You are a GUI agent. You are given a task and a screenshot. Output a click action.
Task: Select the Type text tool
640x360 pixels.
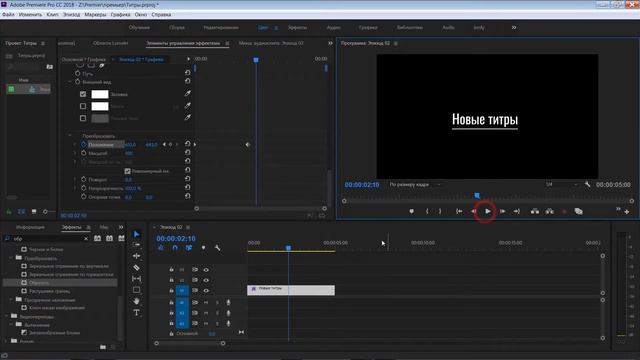(136, 313)
